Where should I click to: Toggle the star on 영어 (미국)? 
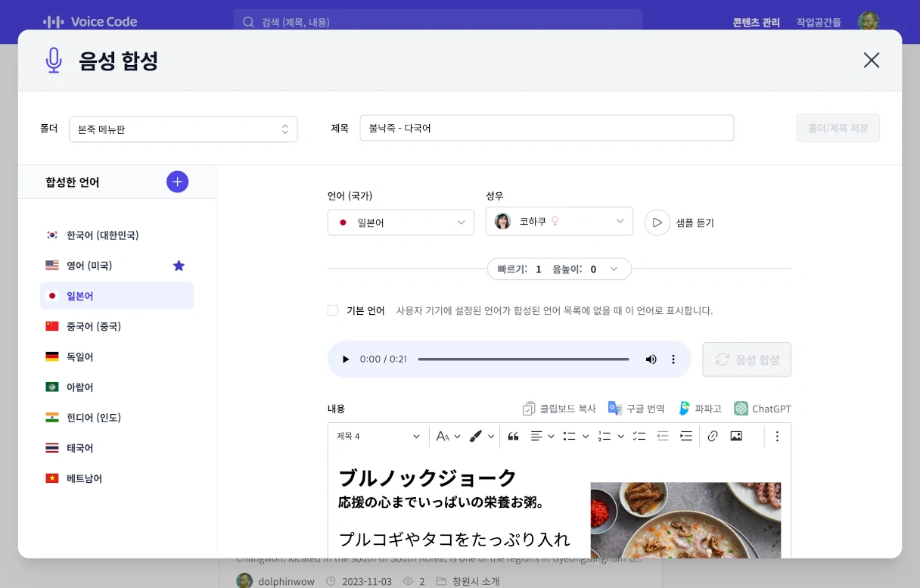[x=179, y=266]
